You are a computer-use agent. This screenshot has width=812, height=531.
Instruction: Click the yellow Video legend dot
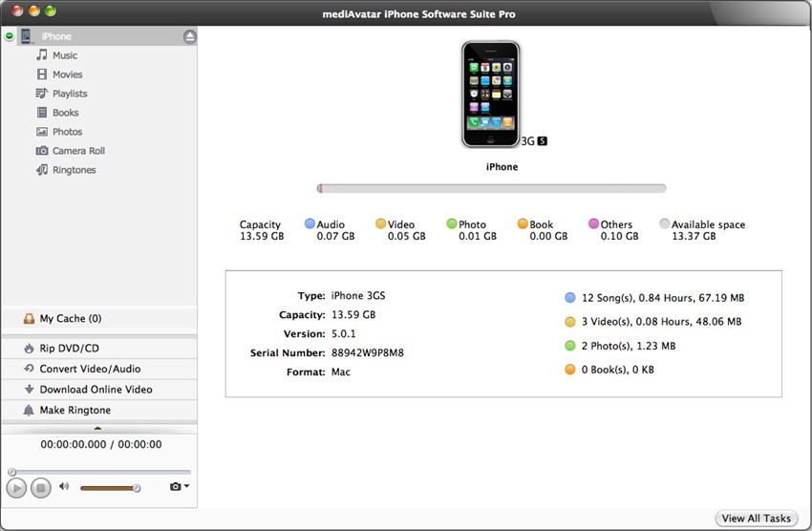[x=380, y=223]
